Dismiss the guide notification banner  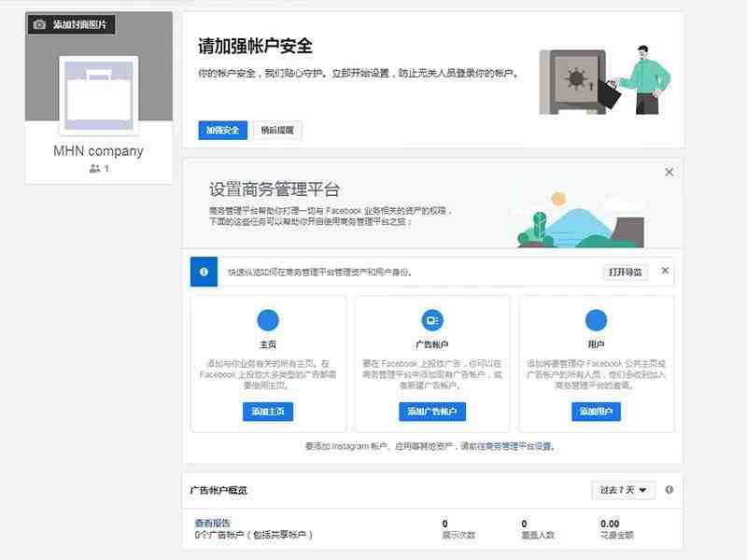(665, 271)
